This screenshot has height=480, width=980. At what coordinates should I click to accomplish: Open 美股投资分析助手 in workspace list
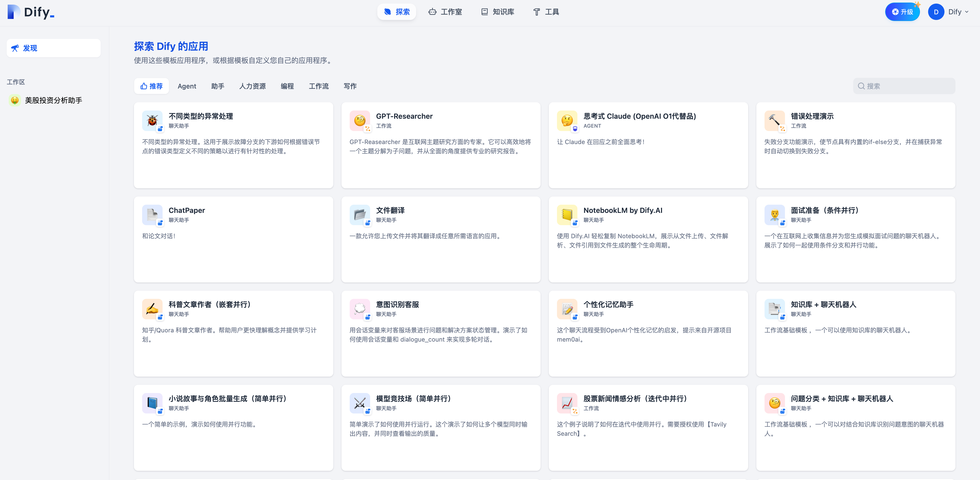[54, 100]
